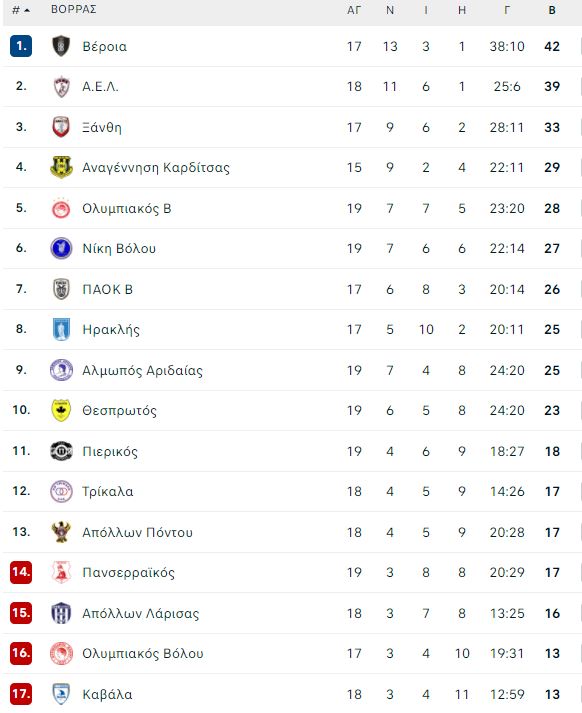Image resolution: width=582 pixels, height=713 pixels.
Task: Click the red position 17 relegation badge
Action: pyautogui.click(x=21, y=694)
